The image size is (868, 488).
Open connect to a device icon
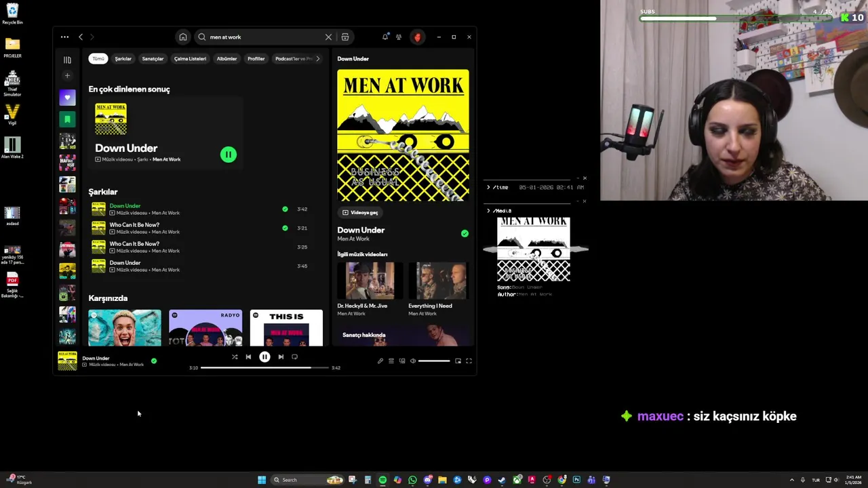click(x=402, y=361)
